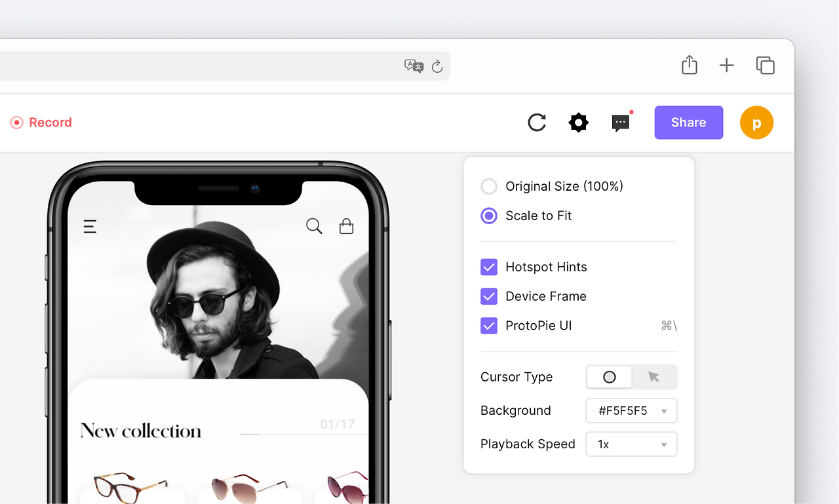Open a new browser tab
The width and height of the screenshot is (839, 504).
pyautogui.click(x=726, y=66)
